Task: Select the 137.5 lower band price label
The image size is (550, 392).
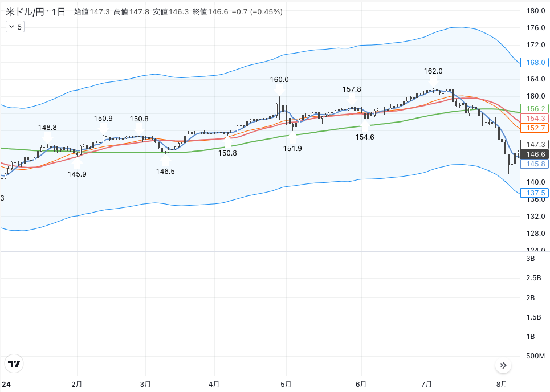Action: 535,193
